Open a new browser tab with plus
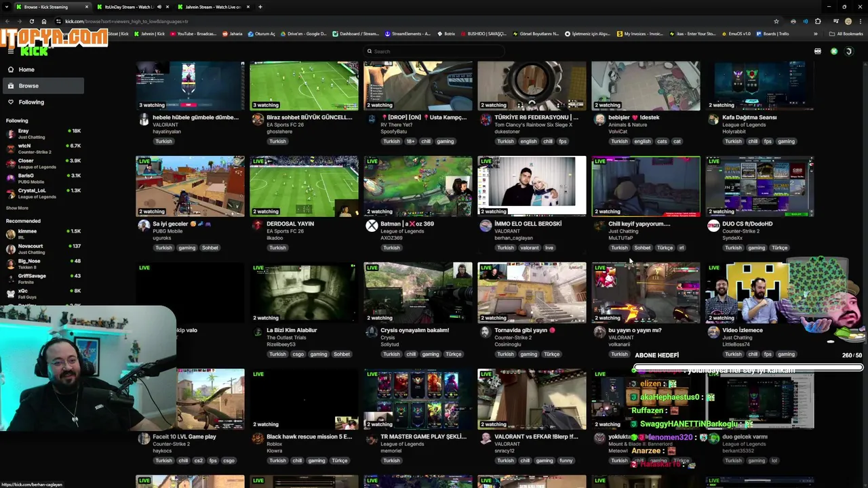 pos(260,7)
